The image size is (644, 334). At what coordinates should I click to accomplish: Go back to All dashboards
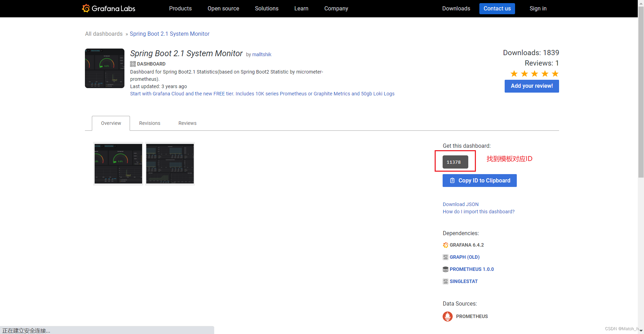(104, 34)
